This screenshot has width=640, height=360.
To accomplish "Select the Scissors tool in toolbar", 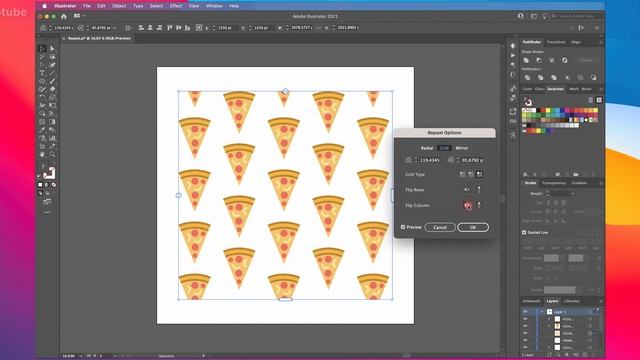I will 42,106.
